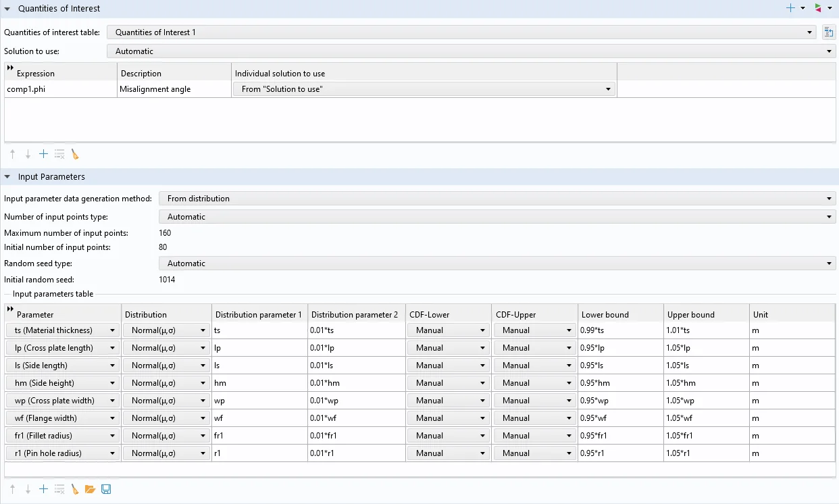Open Distribution dropdown for the ts parameter row
This screenshot has height=504, width=839.
pos(166,330)
